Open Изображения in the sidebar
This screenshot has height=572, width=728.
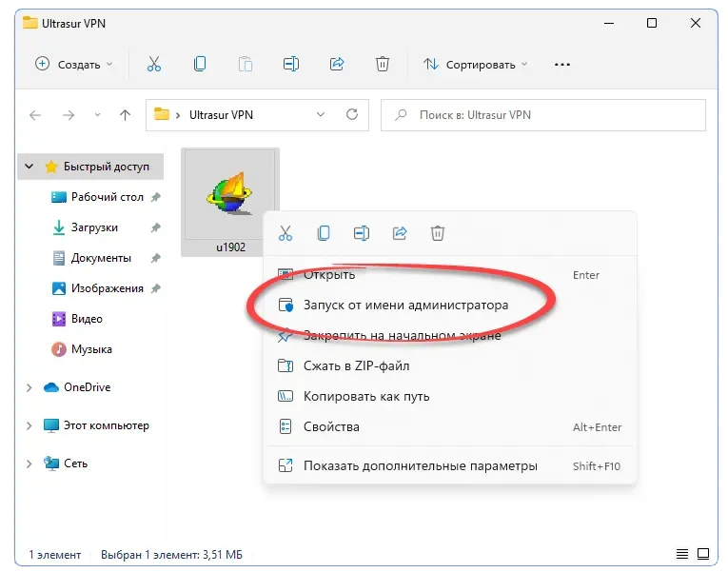point(108,288)
